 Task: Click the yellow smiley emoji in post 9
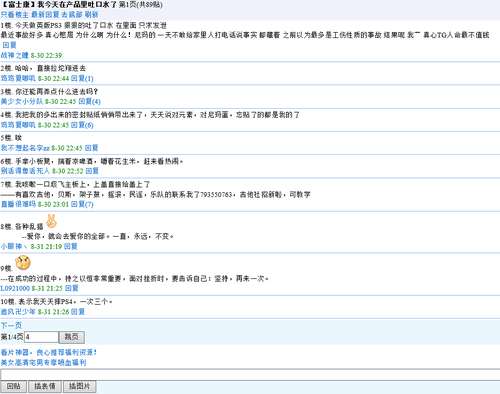[23, 263]
